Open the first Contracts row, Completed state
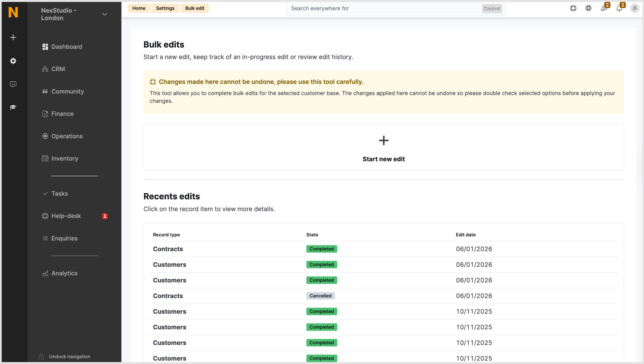The width and height of the screenshot is (644, 364). point(384,249)
